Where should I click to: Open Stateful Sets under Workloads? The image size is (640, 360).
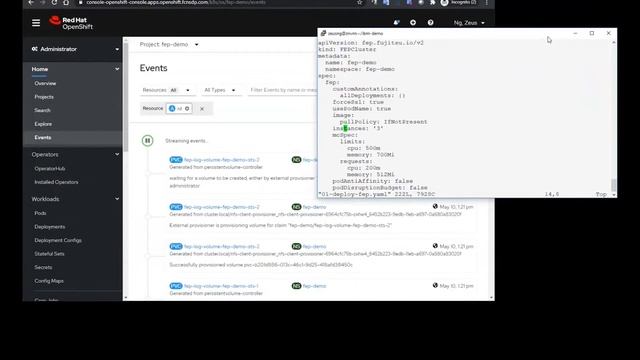pyautogui.click(x=49, y=254)
